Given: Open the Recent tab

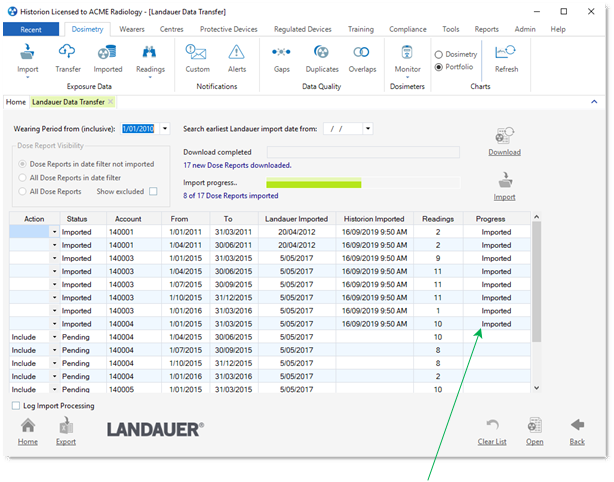Looking at the screenshot, I should [31, 29].
